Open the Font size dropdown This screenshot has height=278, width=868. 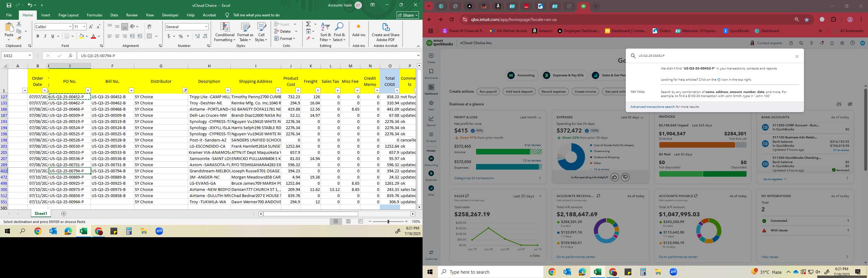84,27
